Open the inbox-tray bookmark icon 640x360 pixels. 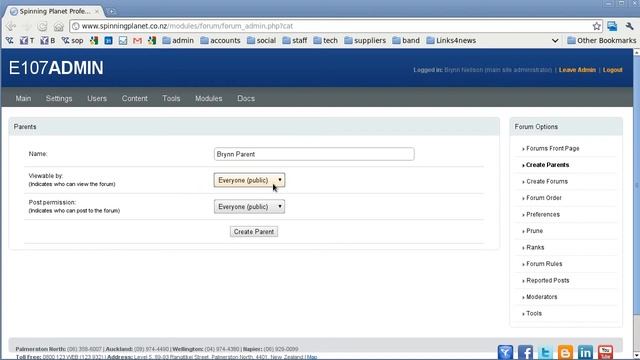123,40
